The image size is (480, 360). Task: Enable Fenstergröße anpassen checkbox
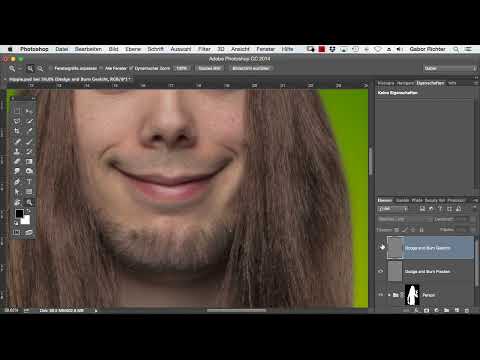coord(50,68)
